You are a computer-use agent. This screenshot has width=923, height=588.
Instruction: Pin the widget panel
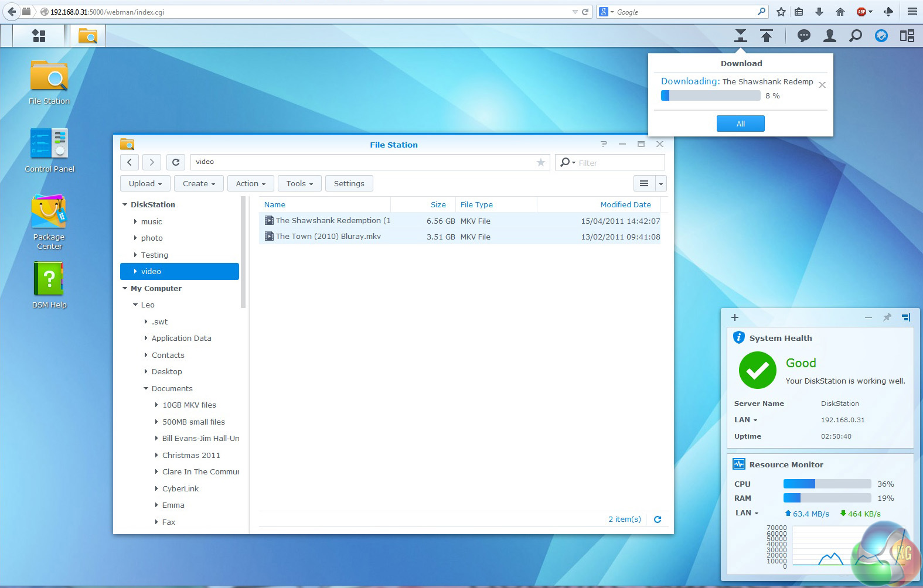[887, 317]
